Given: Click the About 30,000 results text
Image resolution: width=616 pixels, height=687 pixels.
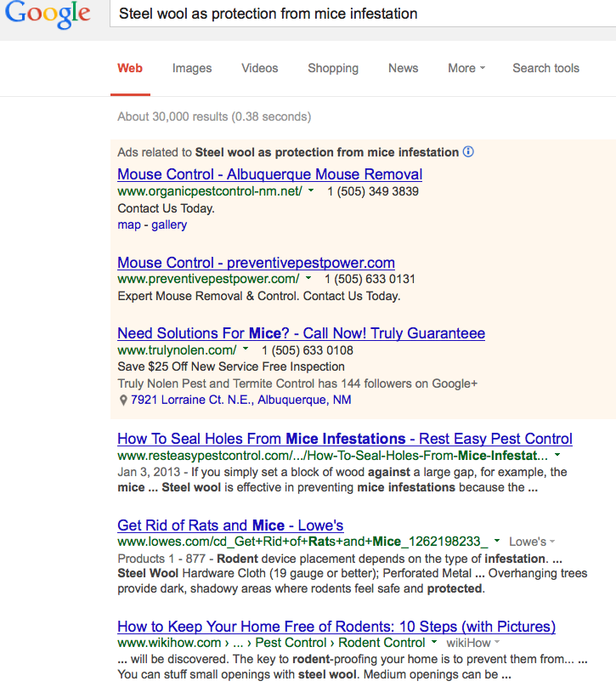Looking at the screenshot, I should click(x=214, y=117).
